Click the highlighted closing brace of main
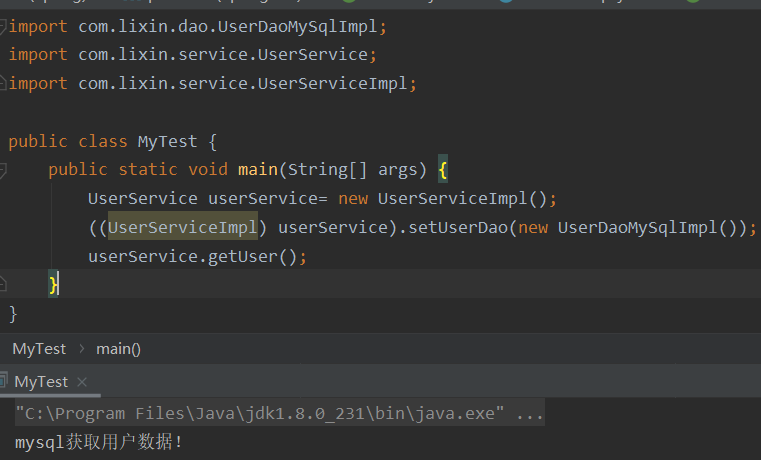The image size is (761, 460). click(x=53, y=284)
